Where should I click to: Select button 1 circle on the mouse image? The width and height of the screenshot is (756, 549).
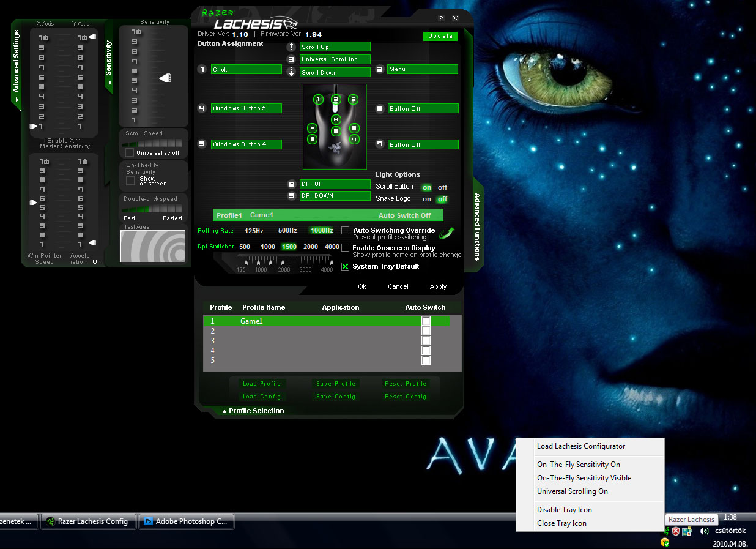317,99
